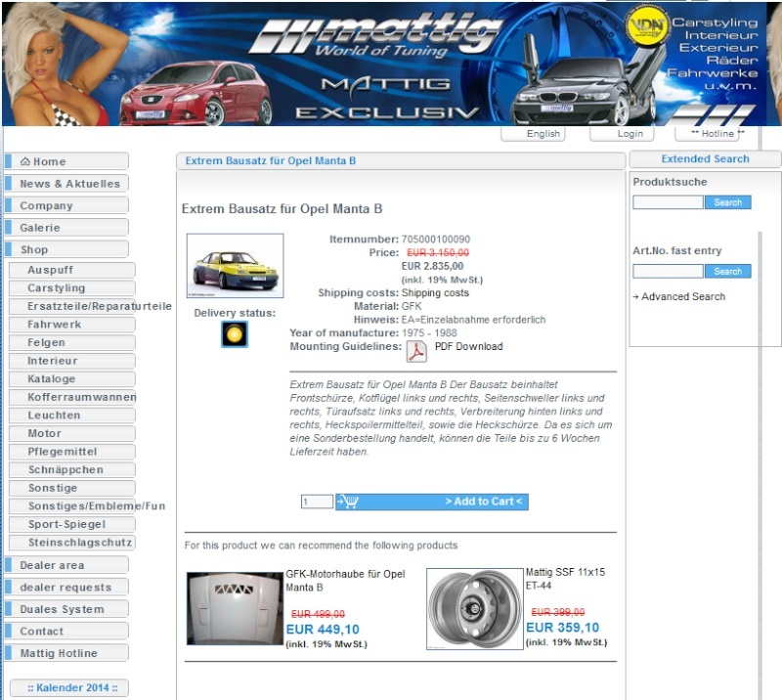Click the EUR 2.835,00 price text

432,266
